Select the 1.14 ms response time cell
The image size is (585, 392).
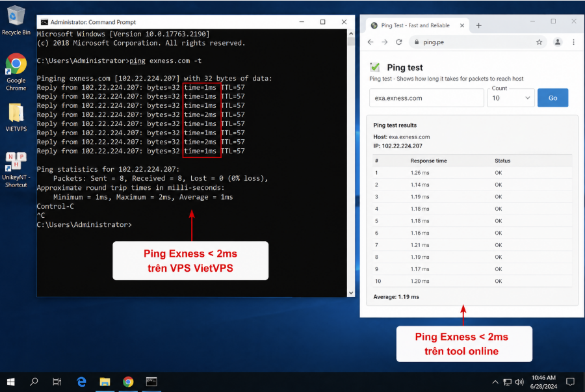420,185
